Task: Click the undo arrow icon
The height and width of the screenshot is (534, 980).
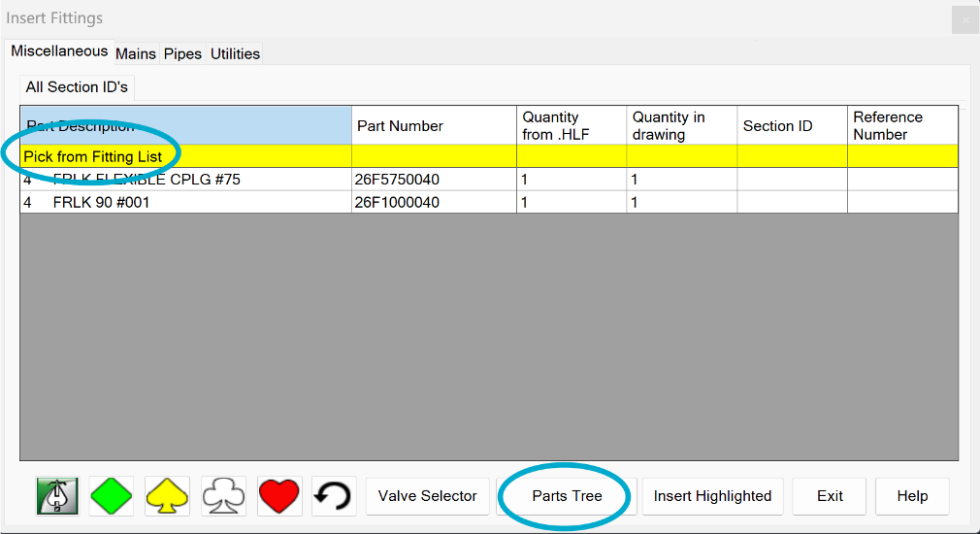Action: [333, 496]
